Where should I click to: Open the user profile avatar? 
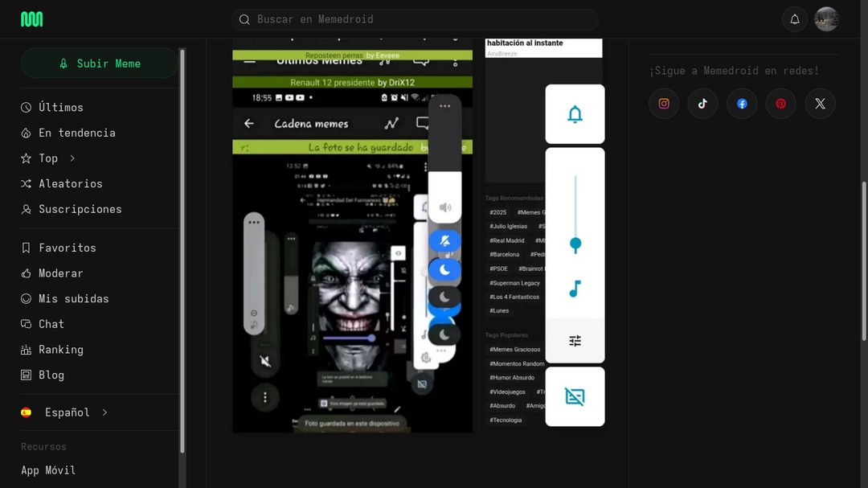click(826, 19)
